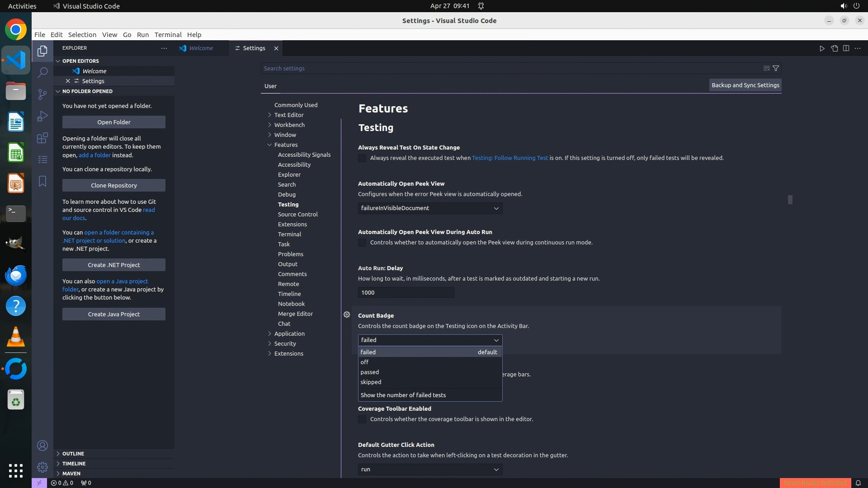Screen dimensions: 868x488
Task: Click the Split Editor Right icon
Action: pyautogui.click(x=846, y=48)
